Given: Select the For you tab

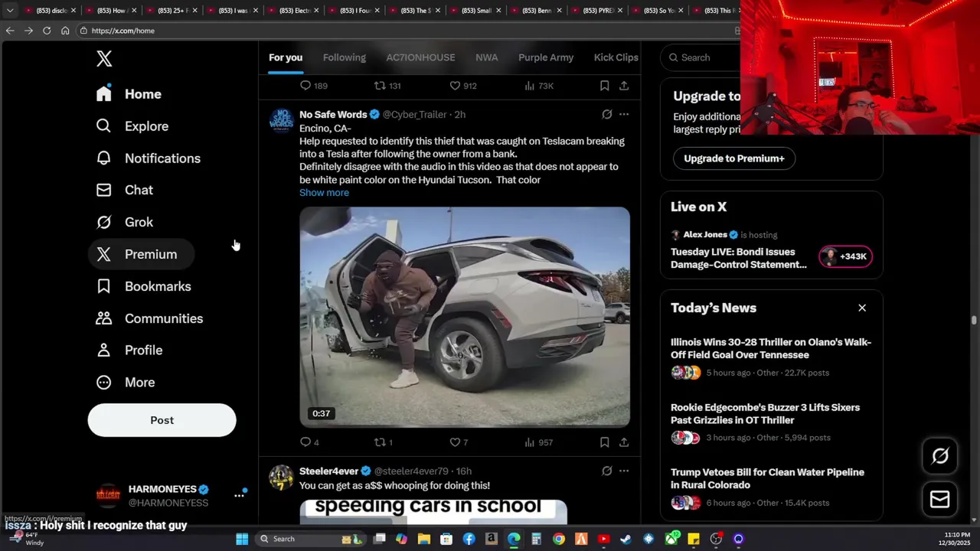Looking at the screenshot, I should point(286,57).
